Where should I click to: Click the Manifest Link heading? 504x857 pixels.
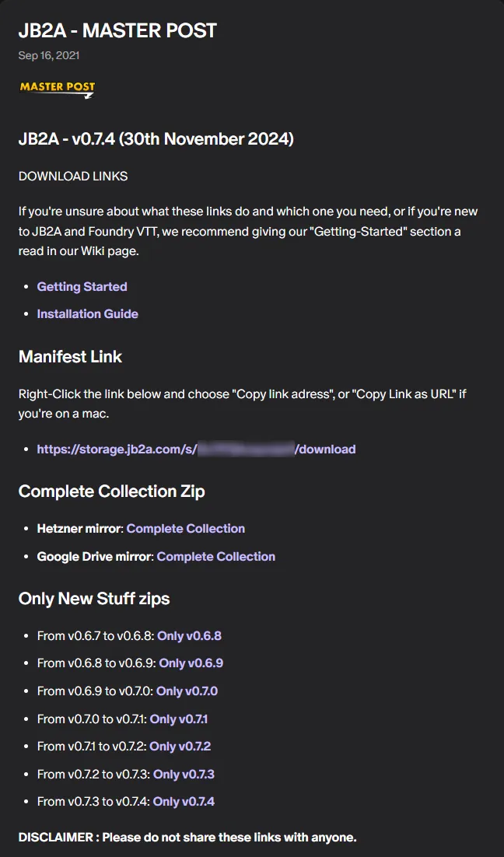pyautogui.click(x=70, y=356)
